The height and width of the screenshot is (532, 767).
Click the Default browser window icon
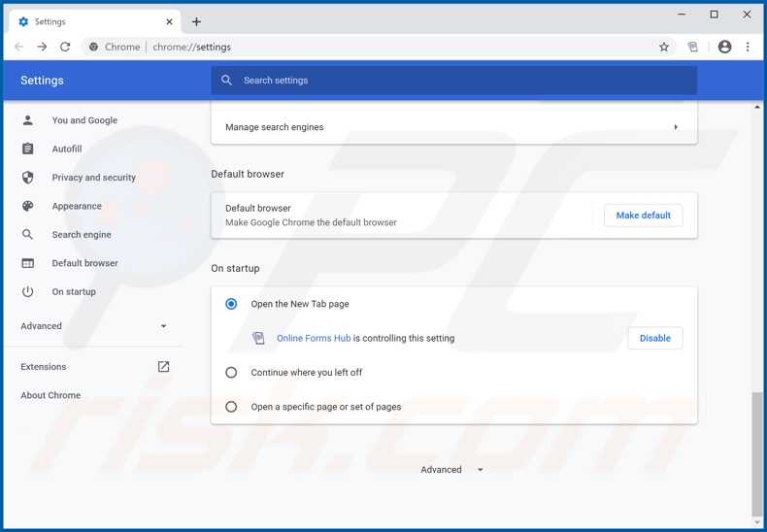point(28,263)
